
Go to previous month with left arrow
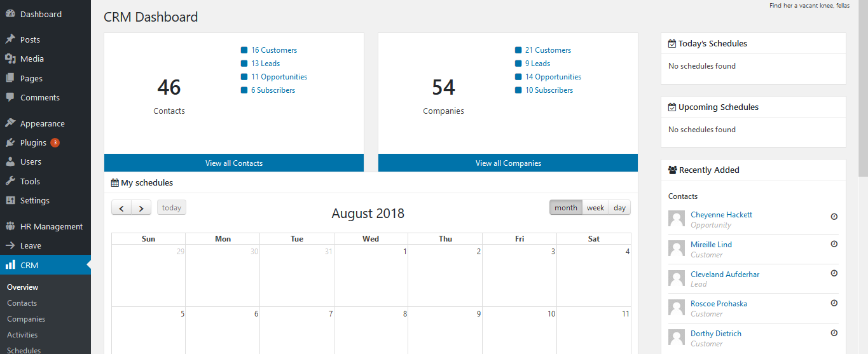point(121,208)
